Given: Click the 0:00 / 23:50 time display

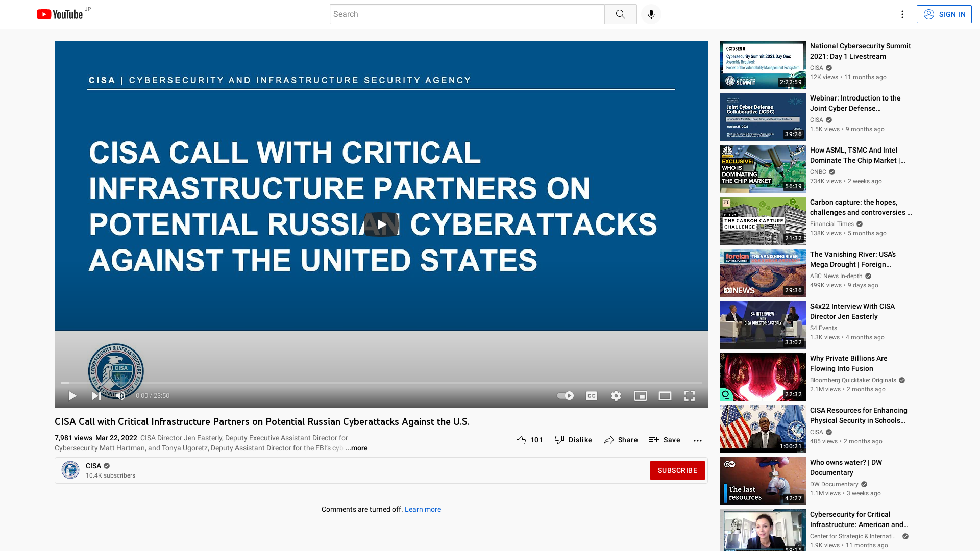Looking at the screenshot, I should tap(153, 396).
